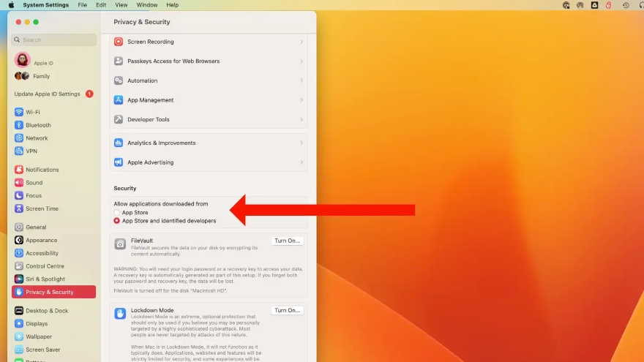Open the Window menu in menu bar
Viewport: 644px width, 362px height.
coord(146,5)
